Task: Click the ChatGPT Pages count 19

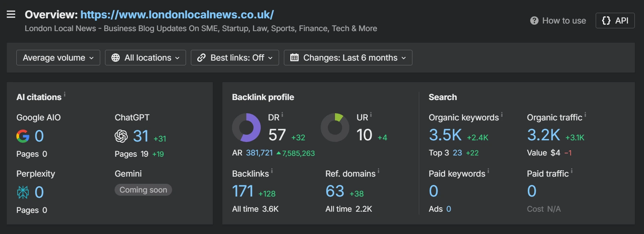Action: pyautogui.click(x=145, y=154)
